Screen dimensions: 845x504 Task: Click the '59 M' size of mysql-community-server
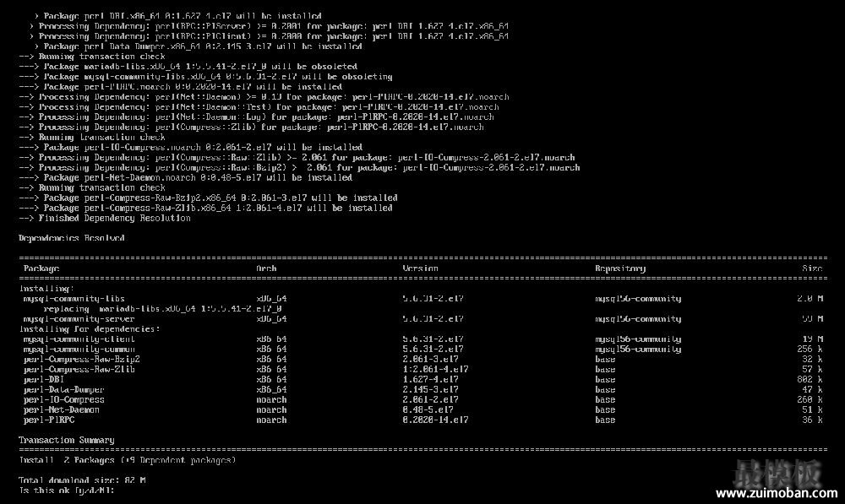tap(813, 319)
